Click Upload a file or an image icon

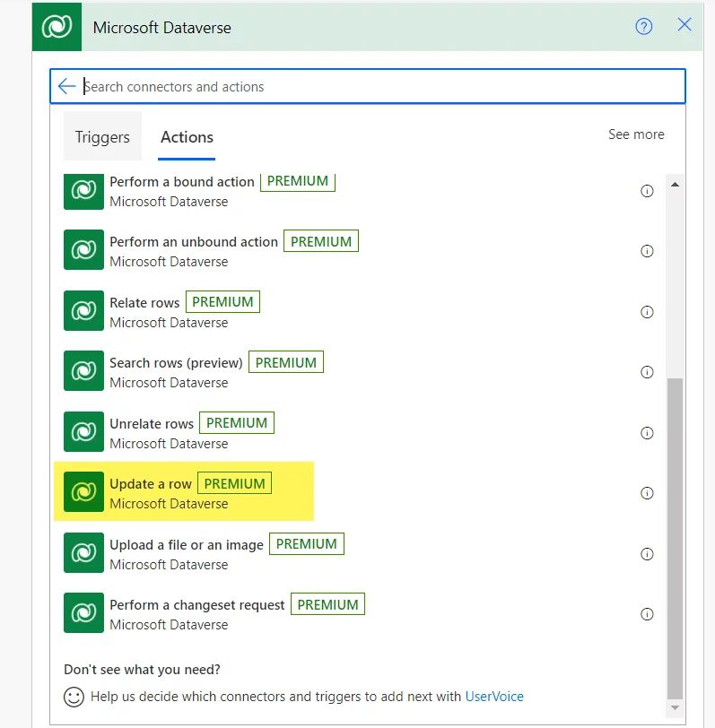83,552
